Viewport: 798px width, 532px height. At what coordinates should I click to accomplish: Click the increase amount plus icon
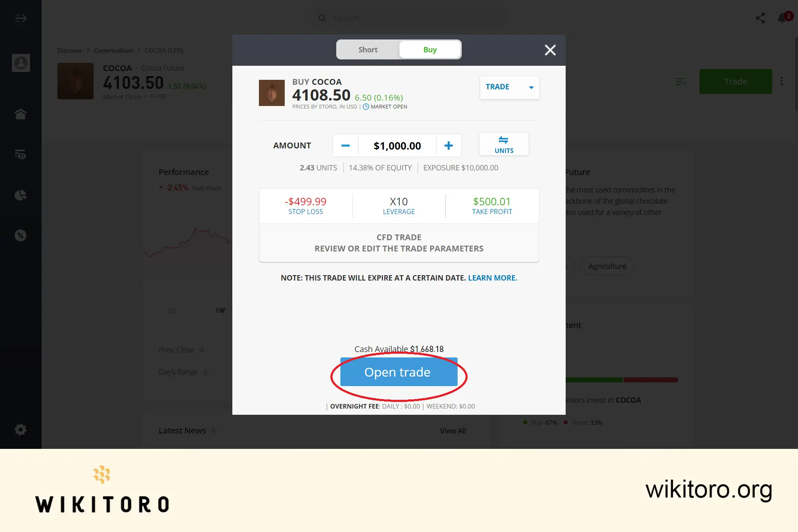coord(449,145)
